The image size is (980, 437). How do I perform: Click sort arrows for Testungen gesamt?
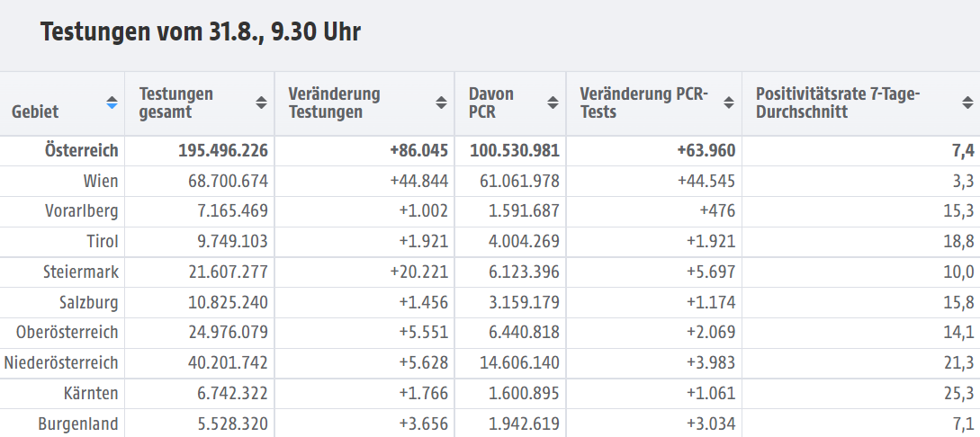point(261,103)
